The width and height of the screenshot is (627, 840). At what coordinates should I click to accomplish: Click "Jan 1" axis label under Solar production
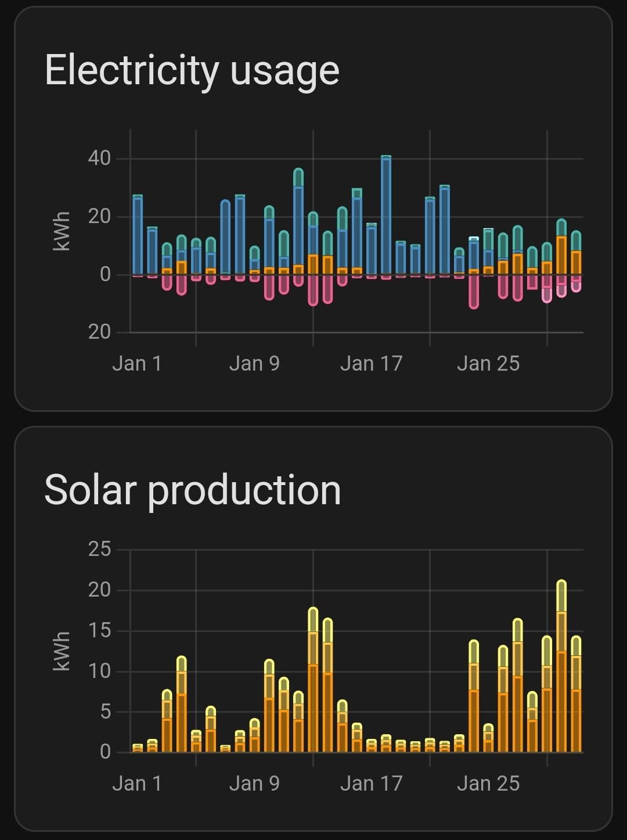tap(137, 784)
